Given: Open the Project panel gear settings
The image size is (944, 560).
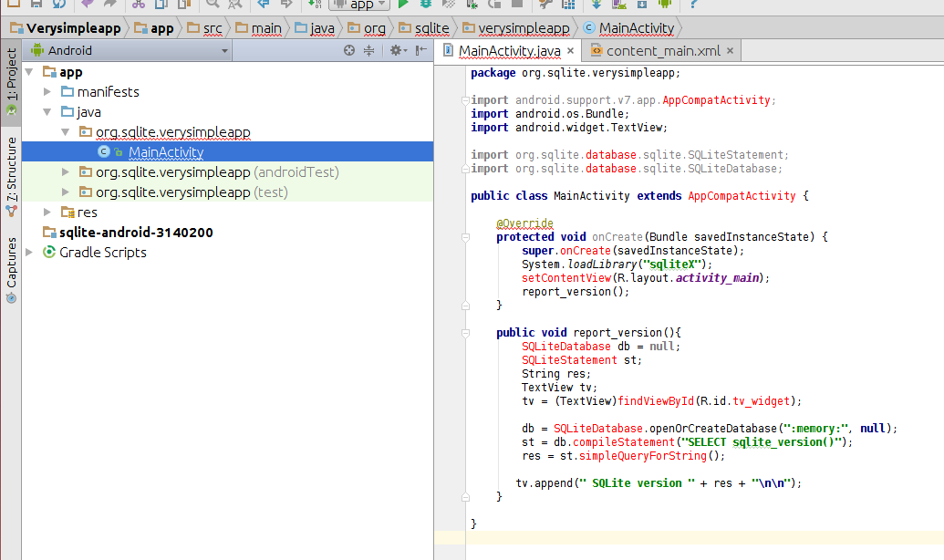Looking at the screenshot, I should [396, 51].
